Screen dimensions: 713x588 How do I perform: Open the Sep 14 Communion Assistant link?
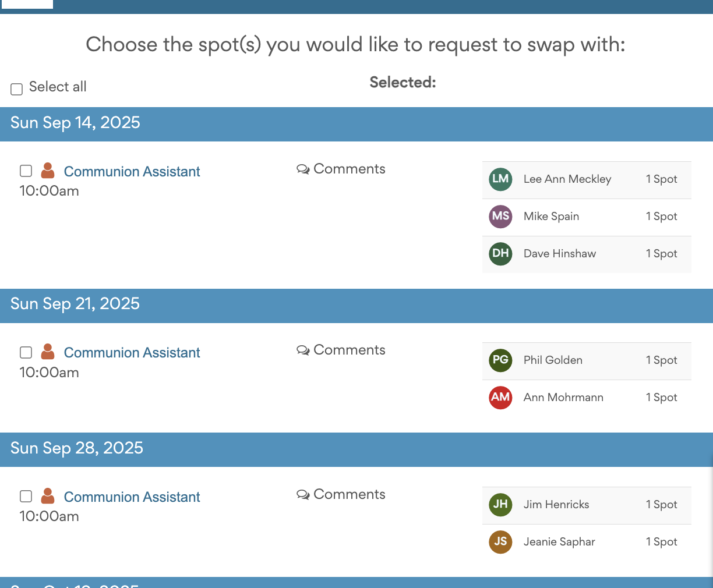[132, 172]
